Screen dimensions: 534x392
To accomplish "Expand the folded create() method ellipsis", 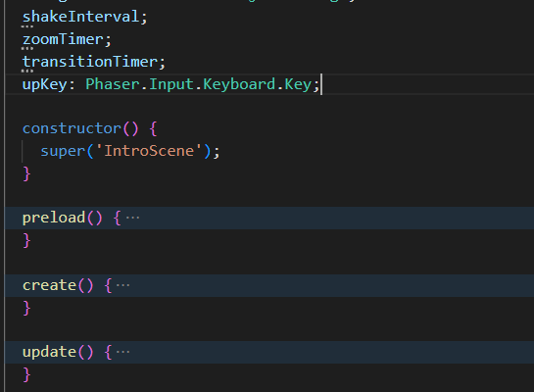I will click(x=122, y=285).
